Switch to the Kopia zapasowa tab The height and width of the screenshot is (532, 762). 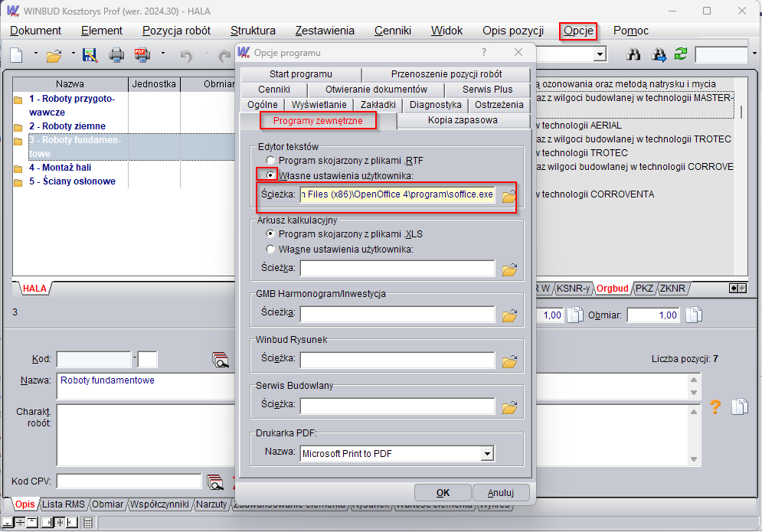coord(463,120)
